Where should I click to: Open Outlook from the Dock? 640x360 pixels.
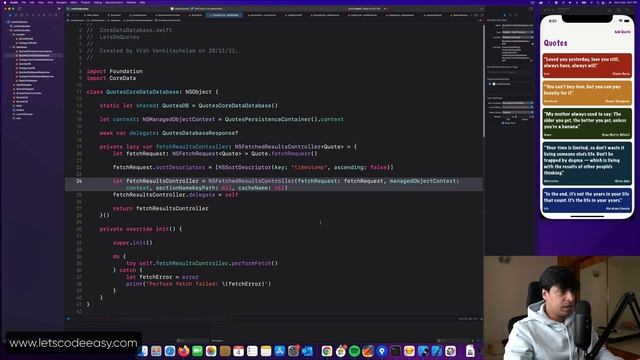pyautogui.click(x=307, y=351)
